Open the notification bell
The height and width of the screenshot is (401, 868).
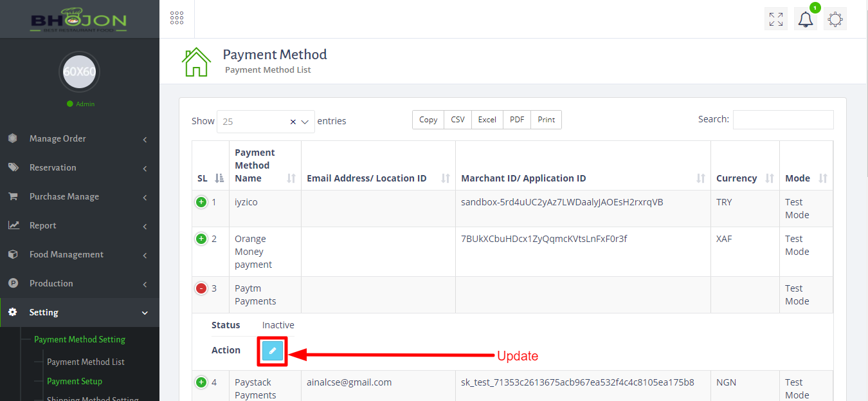pyautogui.click(x=805, y=19)
